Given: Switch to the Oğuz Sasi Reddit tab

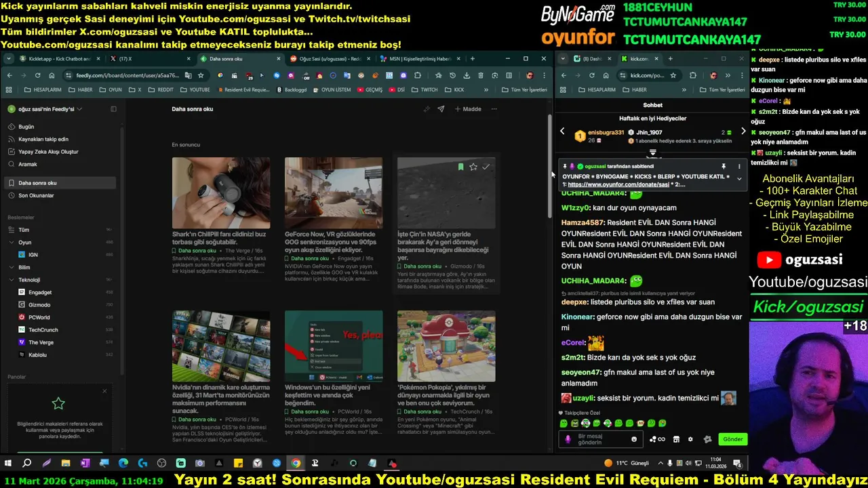Looking at the screenshot, I should (x=329, y=59).
